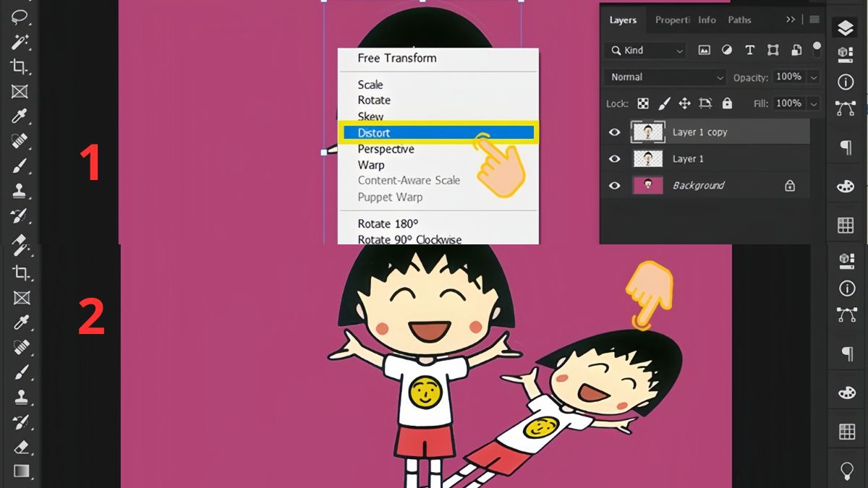Screen dimensions: 868x488
Task: Select the Eraser tool in lower screenshot
Action: coord(20,446)
